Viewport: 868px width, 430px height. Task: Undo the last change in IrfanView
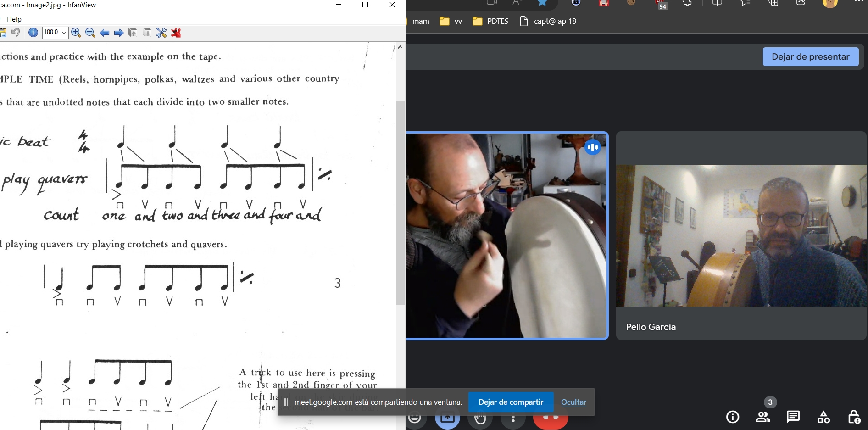[16, 33]
